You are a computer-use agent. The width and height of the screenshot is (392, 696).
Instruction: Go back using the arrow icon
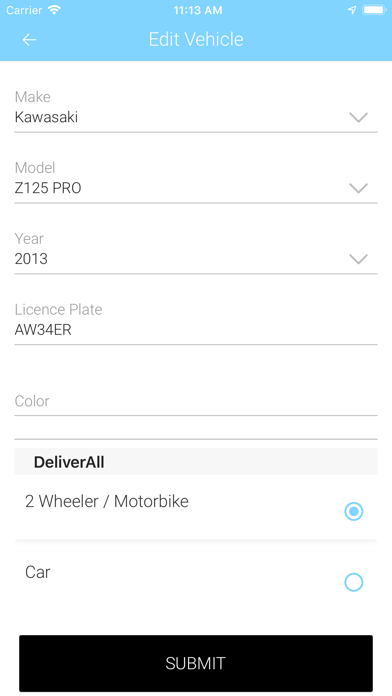coord(29,40)
